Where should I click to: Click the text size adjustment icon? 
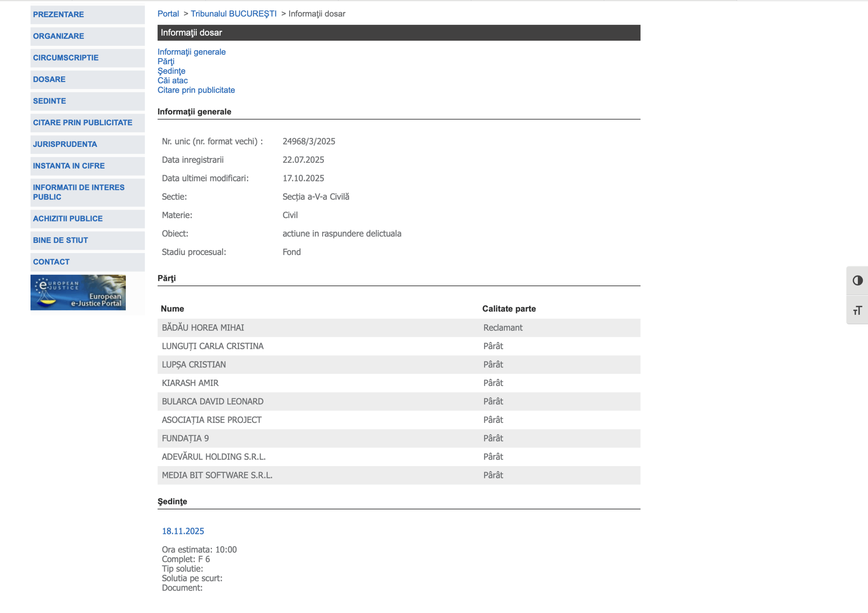[857, 310]
